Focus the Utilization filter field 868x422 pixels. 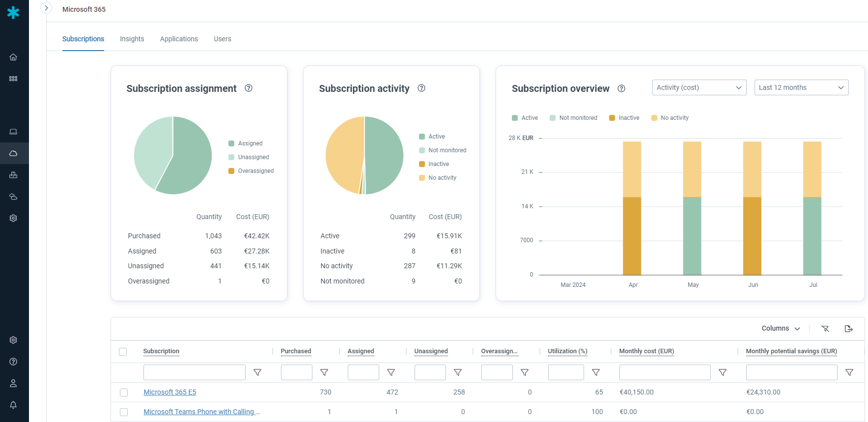[566, 372]
